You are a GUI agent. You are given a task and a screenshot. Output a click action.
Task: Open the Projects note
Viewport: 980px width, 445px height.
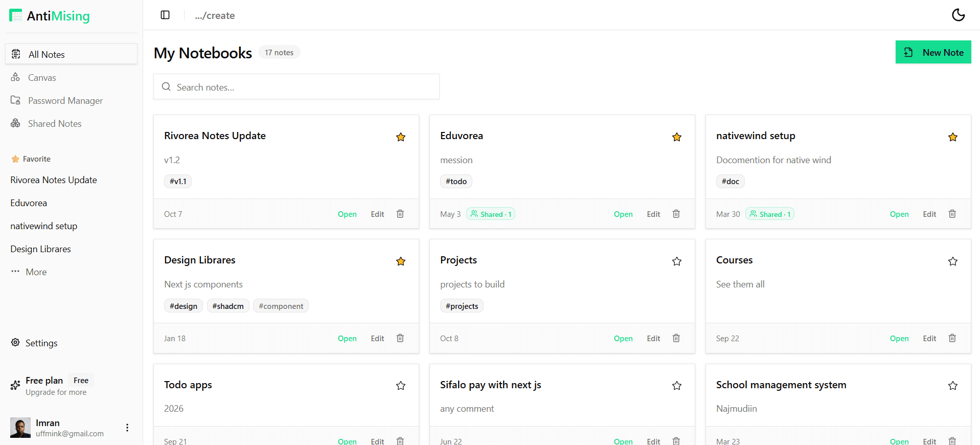point(623,339)
